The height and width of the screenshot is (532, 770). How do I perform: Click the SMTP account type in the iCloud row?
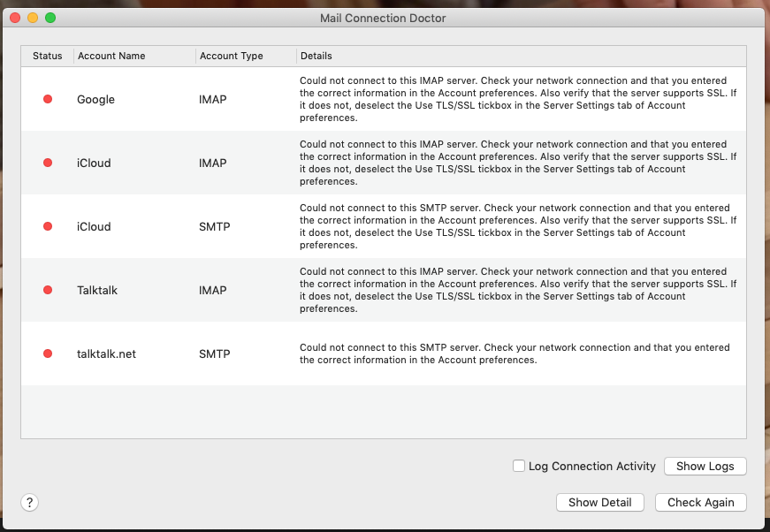[215, 227]
